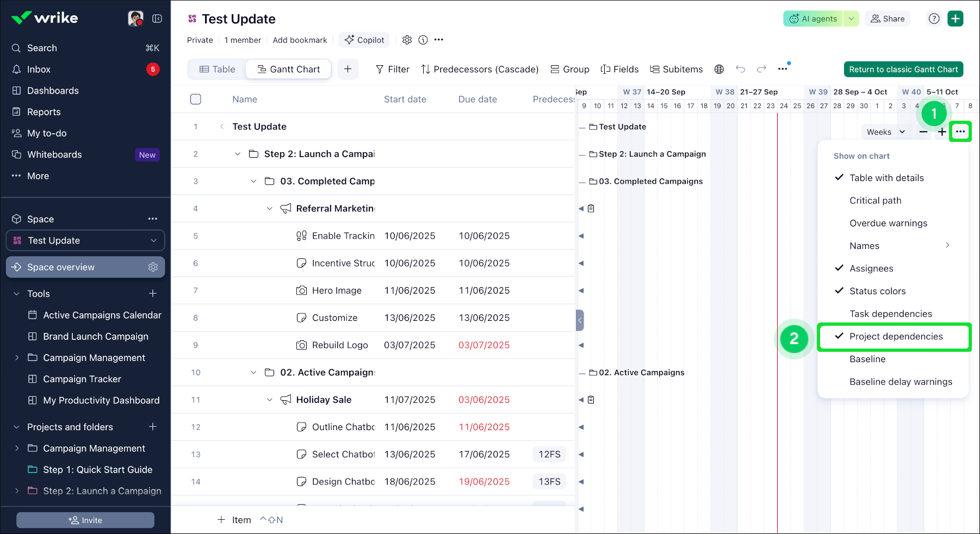Collapse the sidebar panel icon

tap(157, 18)
